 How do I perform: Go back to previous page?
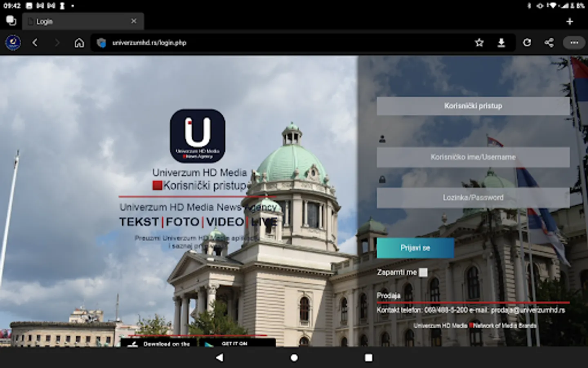[x=35, y=43]
